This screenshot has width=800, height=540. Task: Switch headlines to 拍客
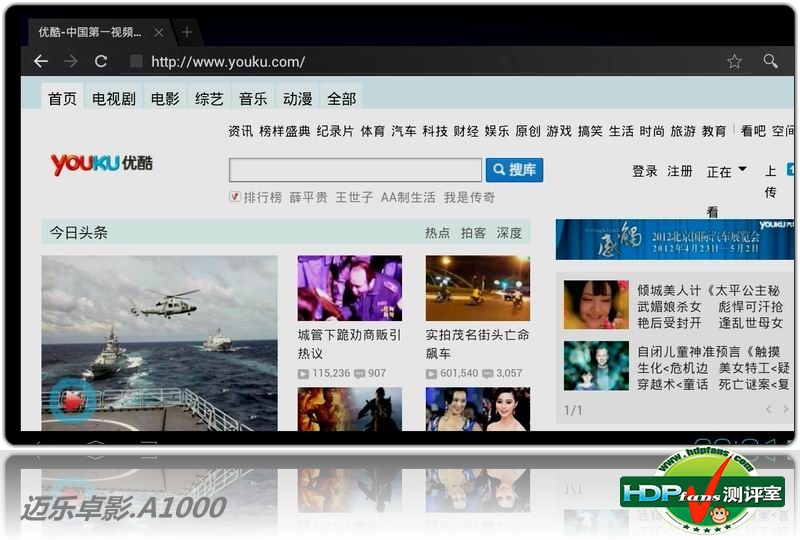click(473, 233)
